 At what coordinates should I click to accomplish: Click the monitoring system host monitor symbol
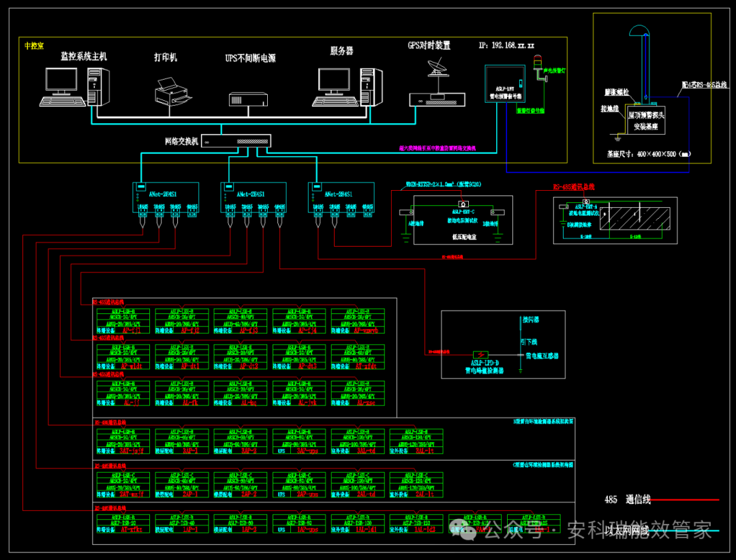[62, 87]
